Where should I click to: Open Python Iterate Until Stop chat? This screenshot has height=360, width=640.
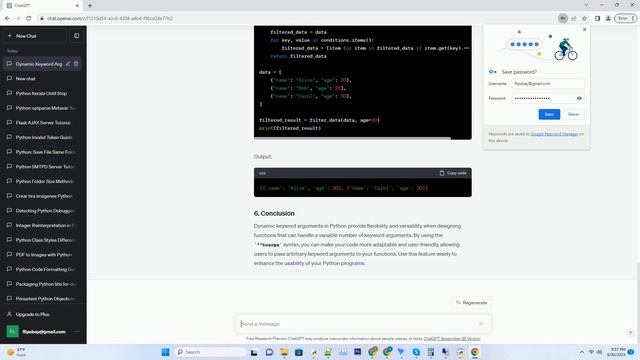42,93
